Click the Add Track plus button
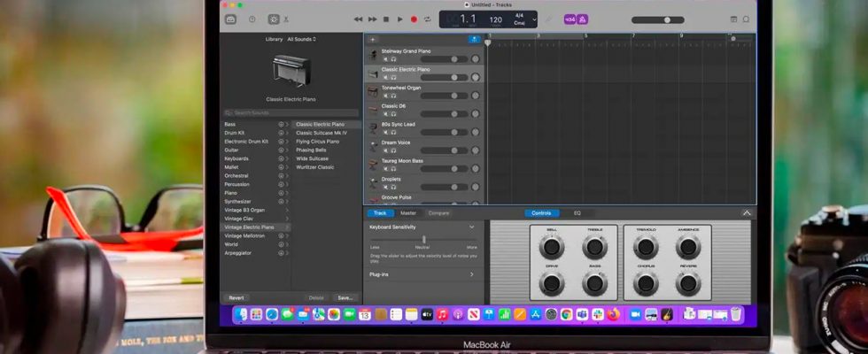Screen dimensions: 868x354 pos(372,39)
